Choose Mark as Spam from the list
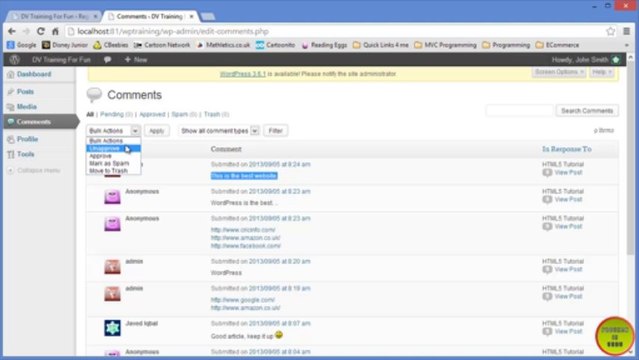The width and height of the screenshot is (639, 360). (x=113, y=163)
